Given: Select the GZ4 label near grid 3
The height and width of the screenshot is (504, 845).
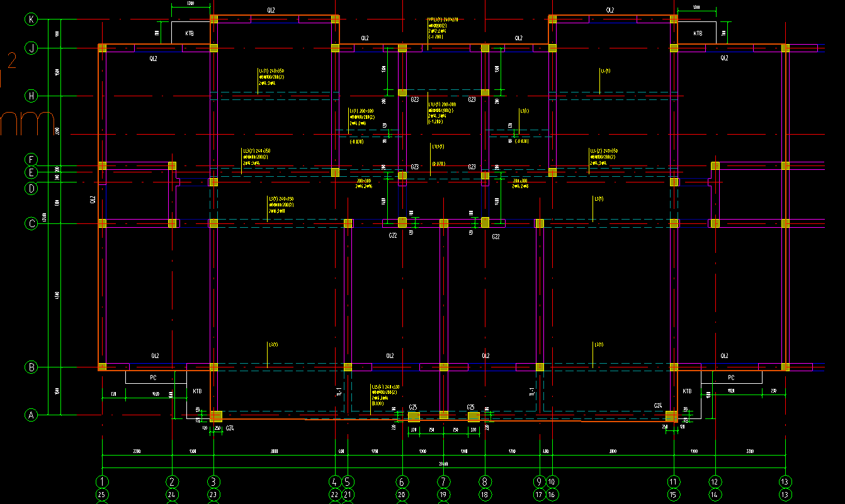Looking at the screenshot, I should tap(230, 428).
